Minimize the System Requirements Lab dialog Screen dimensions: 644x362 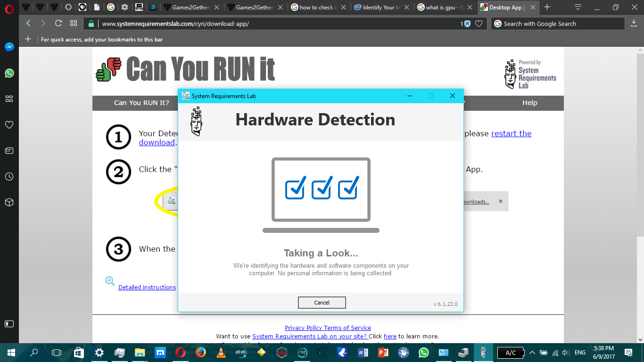pos(409,96)
